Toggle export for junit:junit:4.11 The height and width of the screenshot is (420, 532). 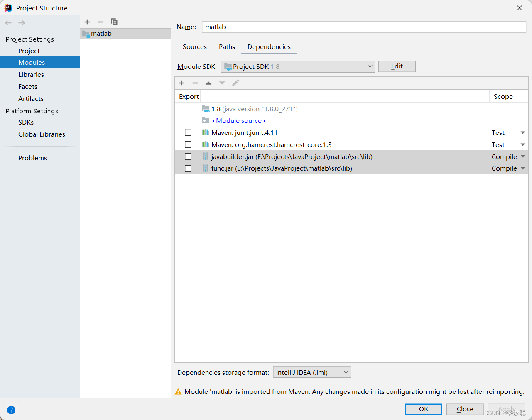(x=188, y=132)
